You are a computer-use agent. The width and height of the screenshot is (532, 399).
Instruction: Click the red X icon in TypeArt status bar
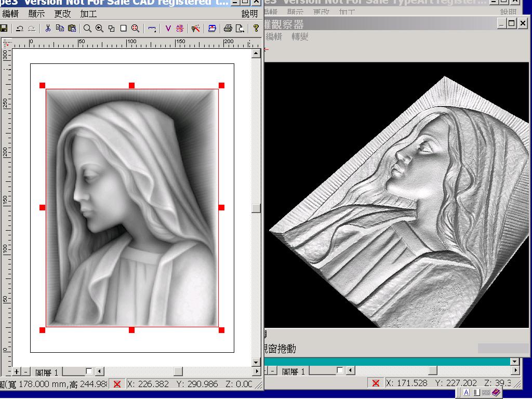coord(376,383)
